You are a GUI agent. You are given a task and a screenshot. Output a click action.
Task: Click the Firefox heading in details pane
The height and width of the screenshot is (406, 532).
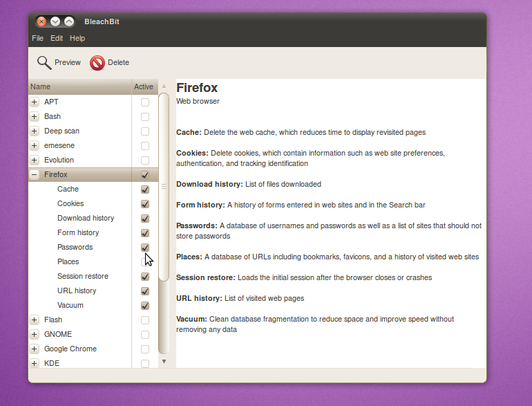(x=197, y=88)
